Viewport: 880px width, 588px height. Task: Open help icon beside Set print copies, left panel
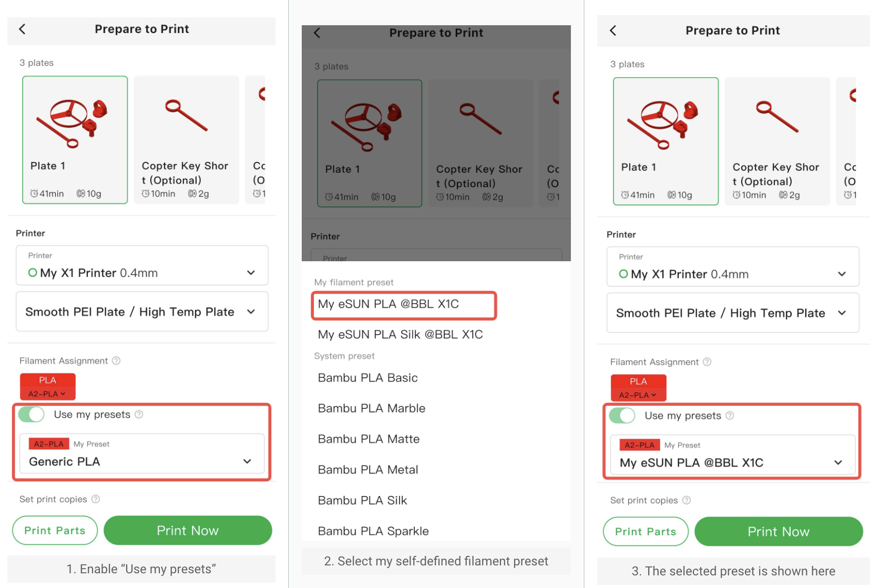pos(96,499)
